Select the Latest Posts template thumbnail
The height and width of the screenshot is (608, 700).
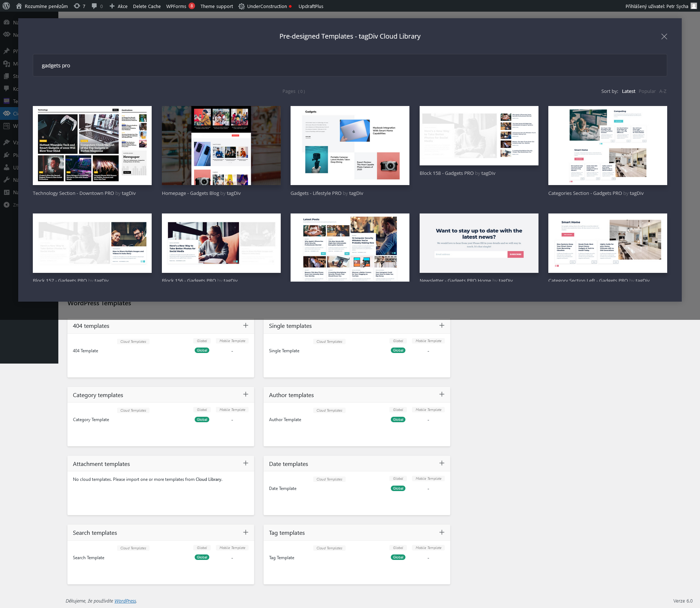350,247
